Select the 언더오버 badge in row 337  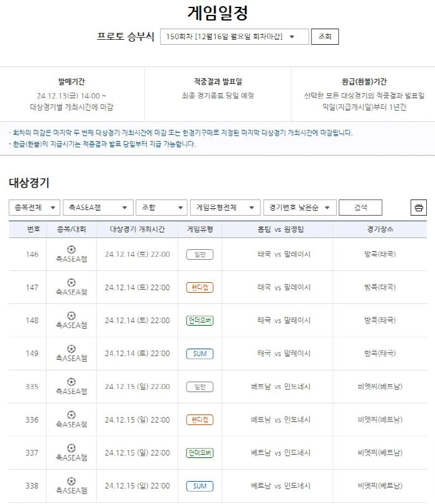[199, 453]
